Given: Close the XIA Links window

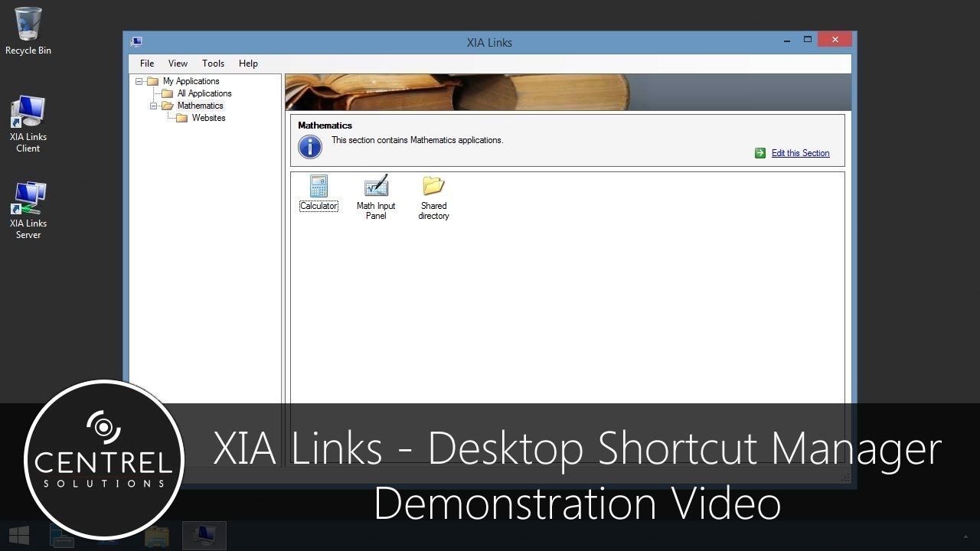Looking at the screenshot, I should (835, 40).
